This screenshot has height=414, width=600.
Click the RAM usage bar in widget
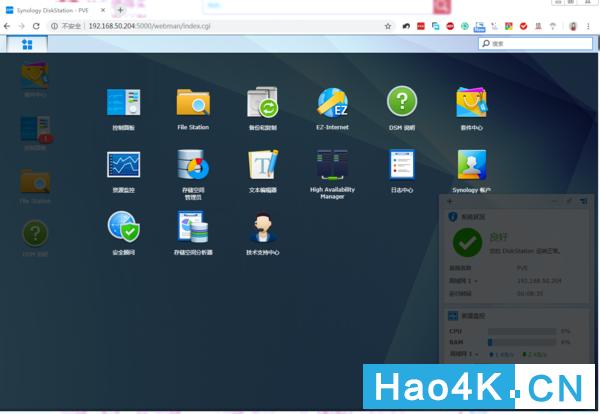(x=522, y=342)
